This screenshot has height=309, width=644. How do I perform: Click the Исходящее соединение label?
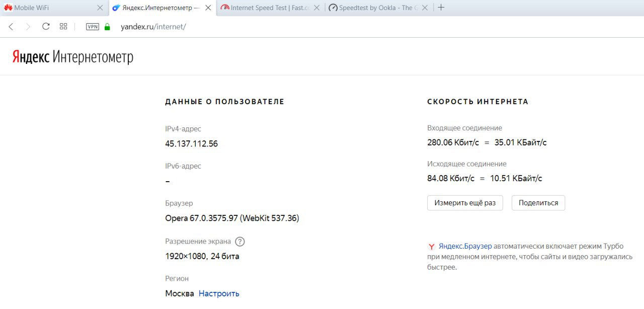[467, 164]
